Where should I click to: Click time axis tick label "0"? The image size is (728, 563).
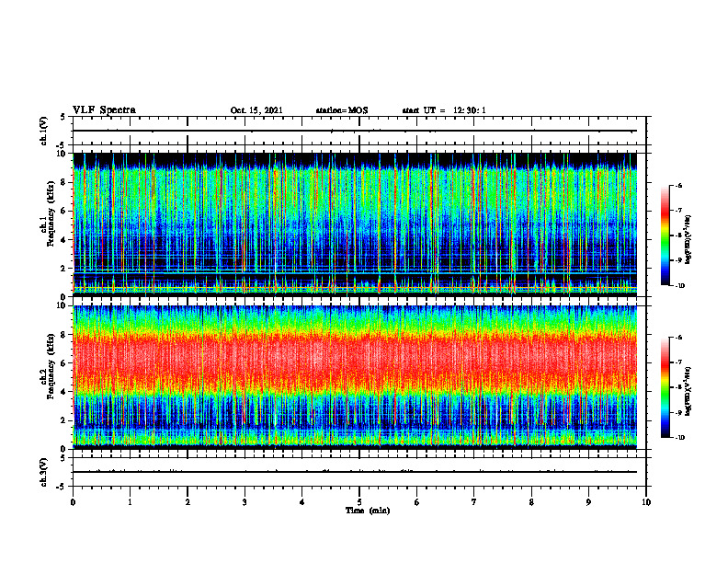point(73,502)
